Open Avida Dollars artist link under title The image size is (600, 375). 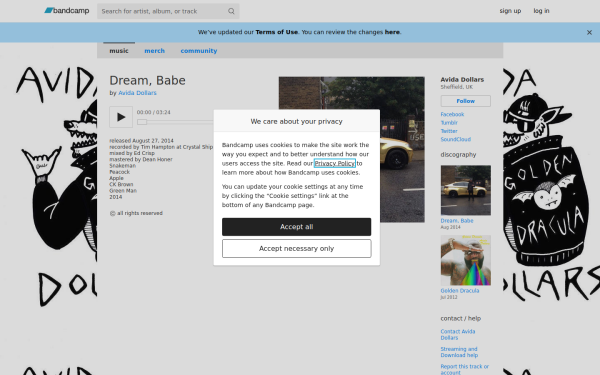click(137, 93)
